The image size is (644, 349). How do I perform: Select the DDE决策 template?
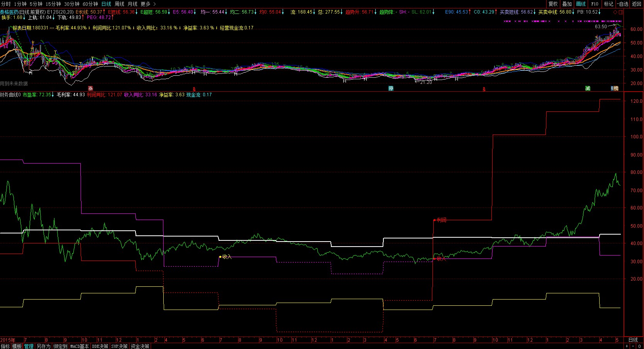pyautogui.click(x=100, y=346)
